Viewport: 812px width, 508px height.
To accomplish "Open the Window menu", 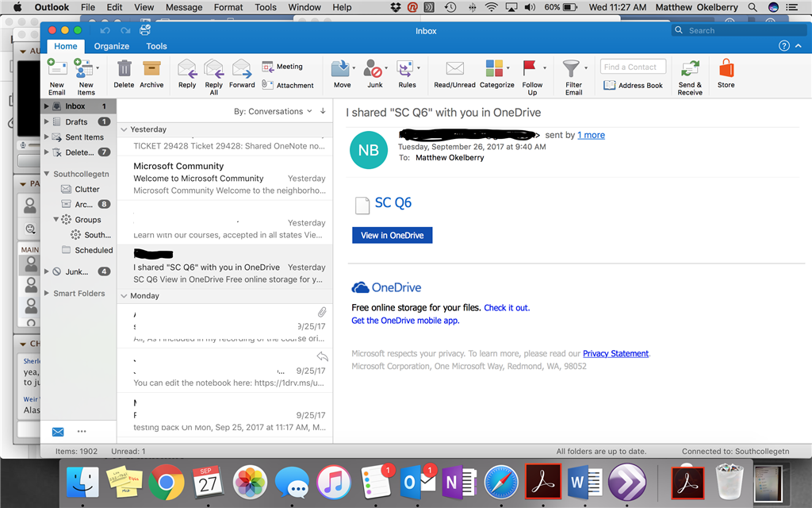I will tap(304, 7).
